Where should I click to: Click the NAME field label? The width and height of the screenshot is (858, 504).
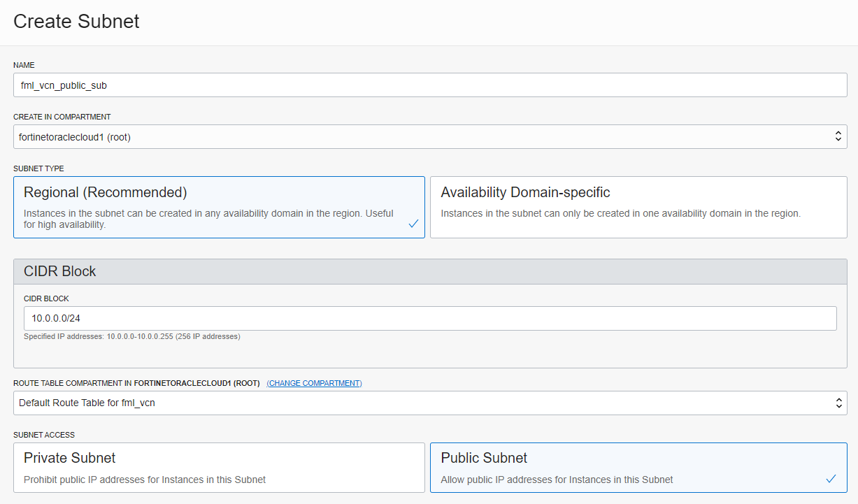(x=24, y=65)
